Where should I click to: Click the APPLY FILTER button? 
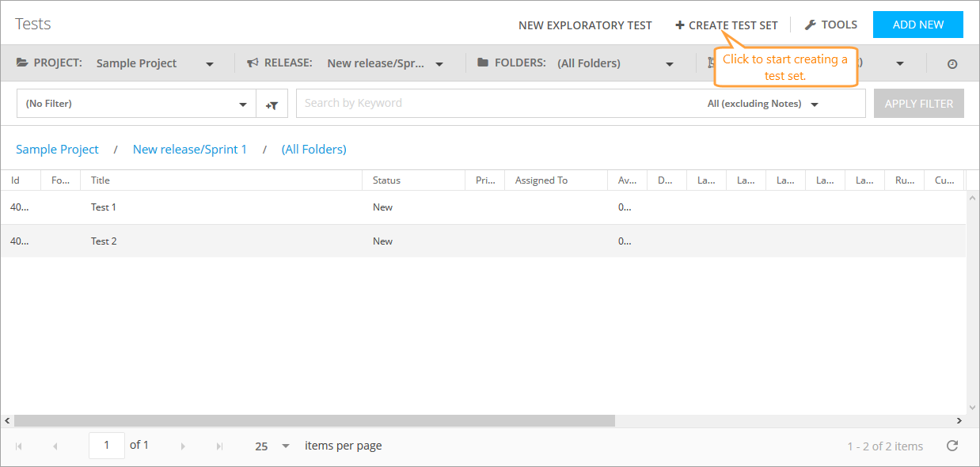pyautogui.click(x=919, y=104)
